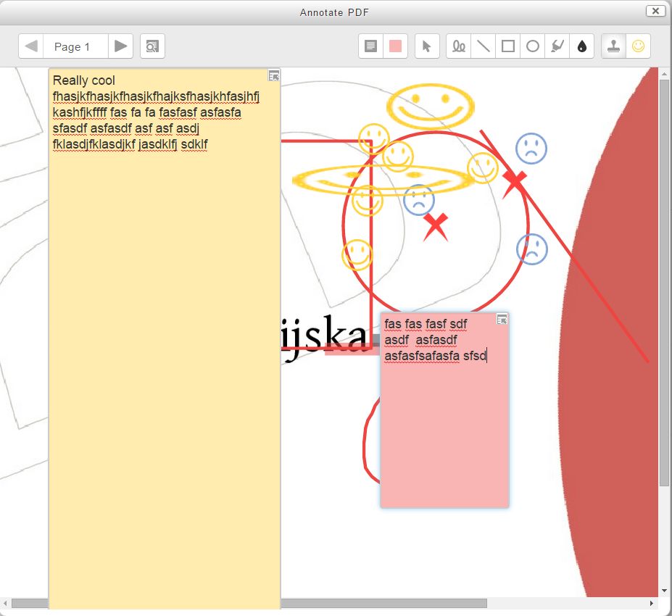Screen dimensions: 672x616
Task: Open the Page 1 page selector
Action: (x=75, y=46)
